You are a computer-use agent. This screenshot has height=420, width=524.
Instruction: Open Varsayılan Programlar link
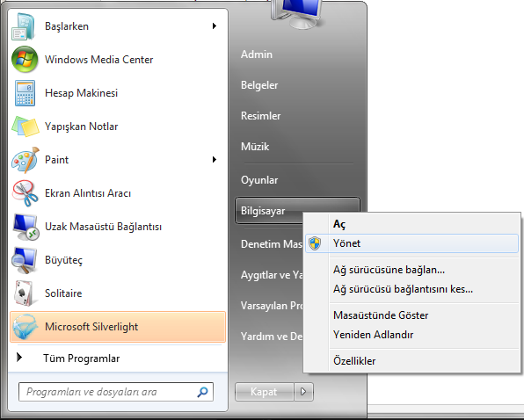(x=272, y=306)
